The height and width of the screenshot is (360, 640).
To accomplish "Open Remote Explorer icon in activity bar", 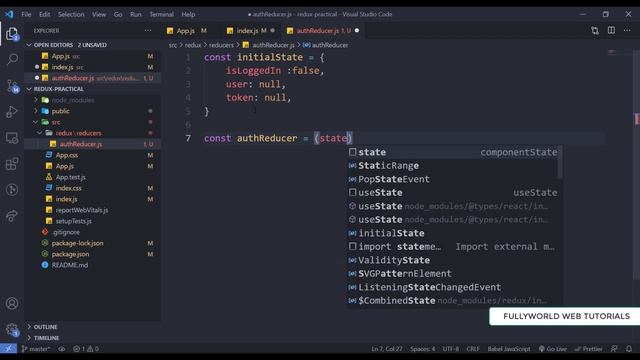I will coord(12,138).
